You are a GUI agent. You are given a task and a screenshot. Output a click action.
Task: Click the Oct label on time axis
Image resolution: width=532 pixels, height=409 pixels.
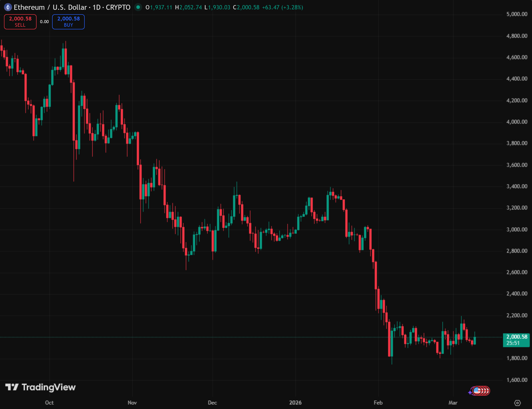tap(49, 403)
